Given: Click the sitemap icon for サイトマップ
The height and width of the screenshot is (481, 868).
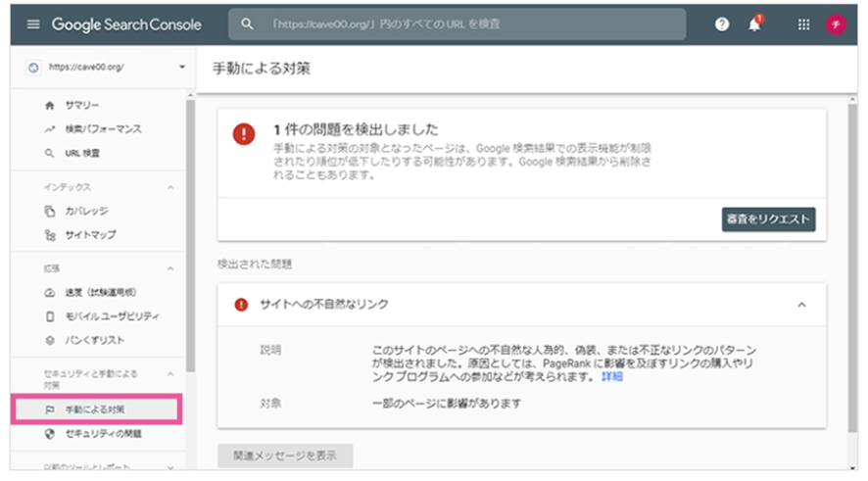Looking at the screenshot, I should 50,235.
